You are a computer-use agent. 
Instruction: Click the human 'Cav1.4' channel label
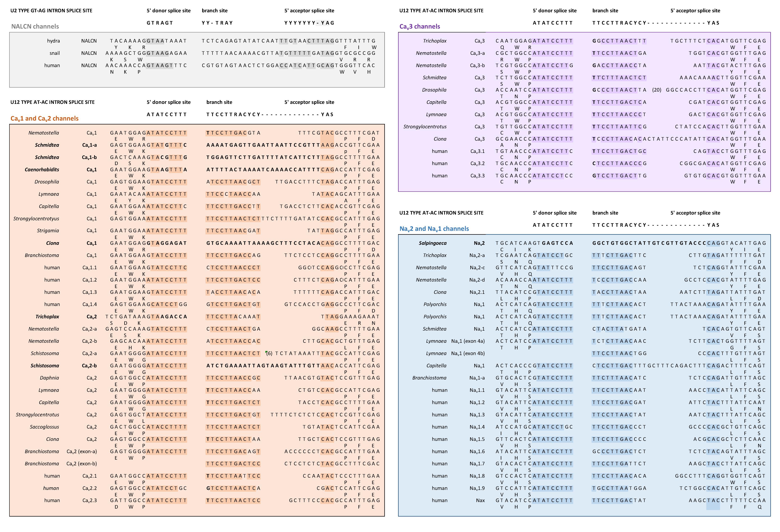coord(90,304)
